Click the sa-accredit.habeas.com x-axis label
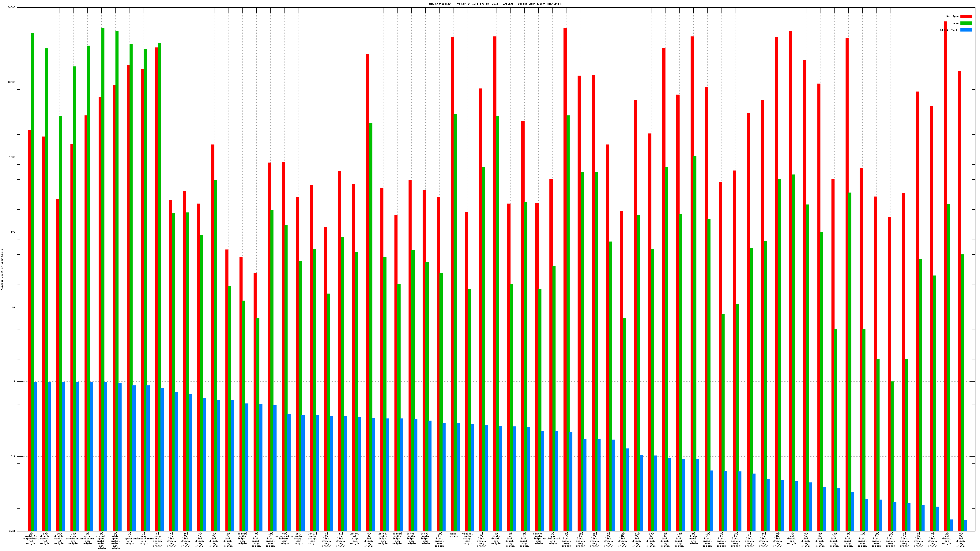 285,538
